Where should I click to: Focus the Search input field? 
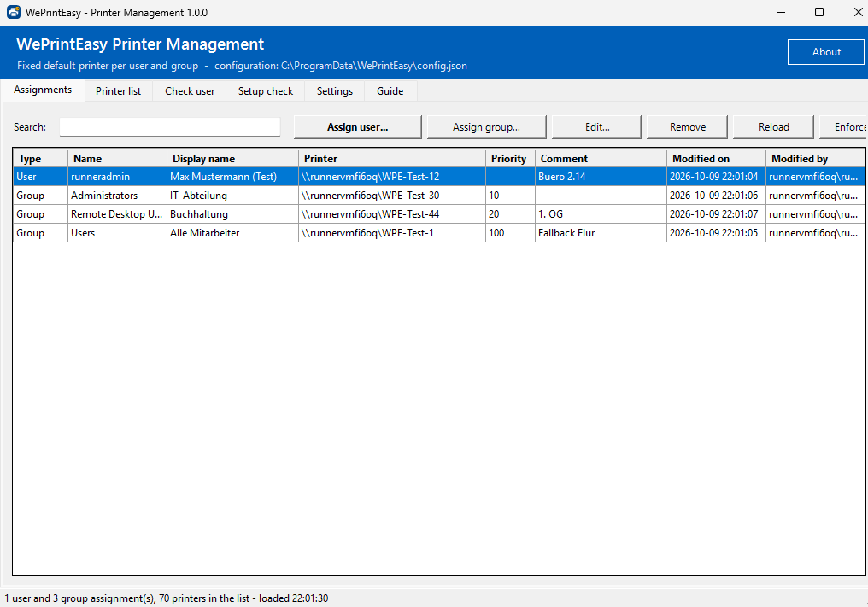click(x=170, y=126)
